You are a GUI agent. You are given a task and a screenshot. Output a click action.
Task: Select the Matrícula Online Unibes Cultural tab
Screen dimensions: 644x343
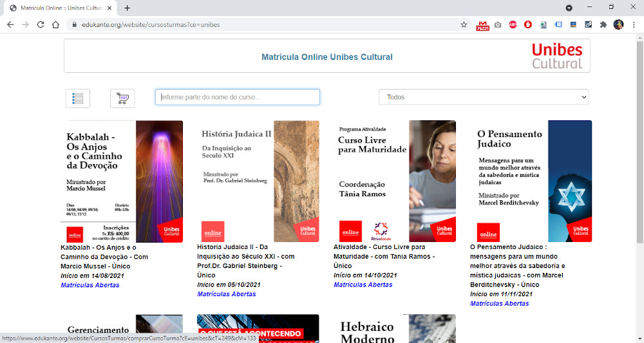(59, 8)
